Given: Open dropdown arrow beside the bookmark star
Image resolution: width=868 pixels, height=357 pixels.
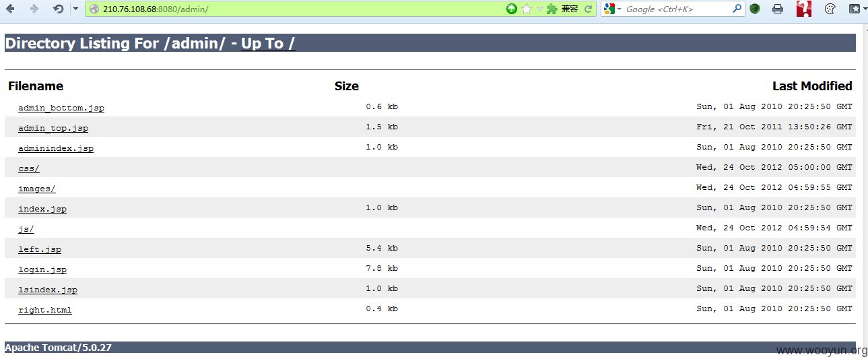Looking at the screenshot, I should (539, 9).
